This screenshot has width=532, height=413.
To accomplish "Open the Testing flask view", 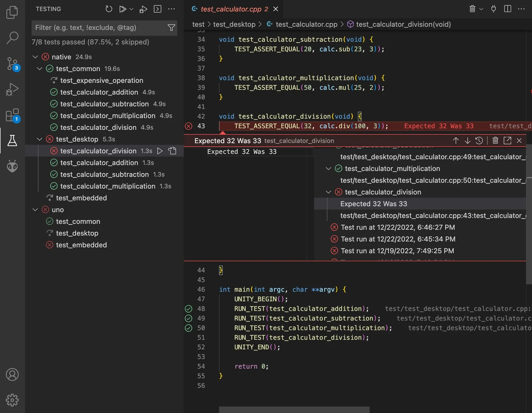I will pyautogui.click(x=12, y=141).
